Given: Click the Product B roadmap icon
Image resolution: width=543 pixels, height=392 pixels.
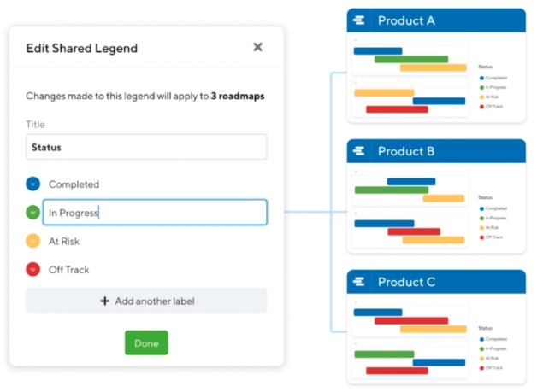Looking at the screenshot, I should tap(359, 151).
